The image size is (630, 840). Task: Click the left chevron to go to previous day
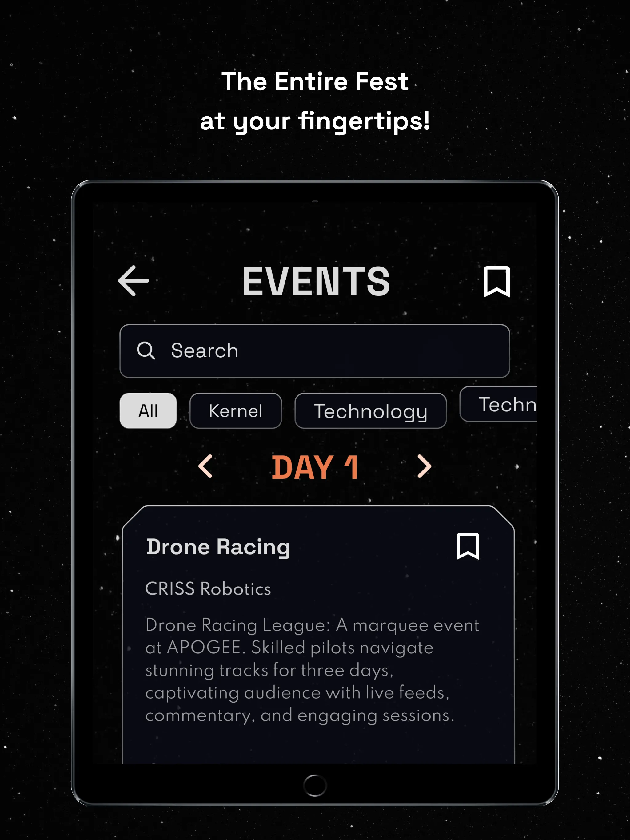click(206, 466)
